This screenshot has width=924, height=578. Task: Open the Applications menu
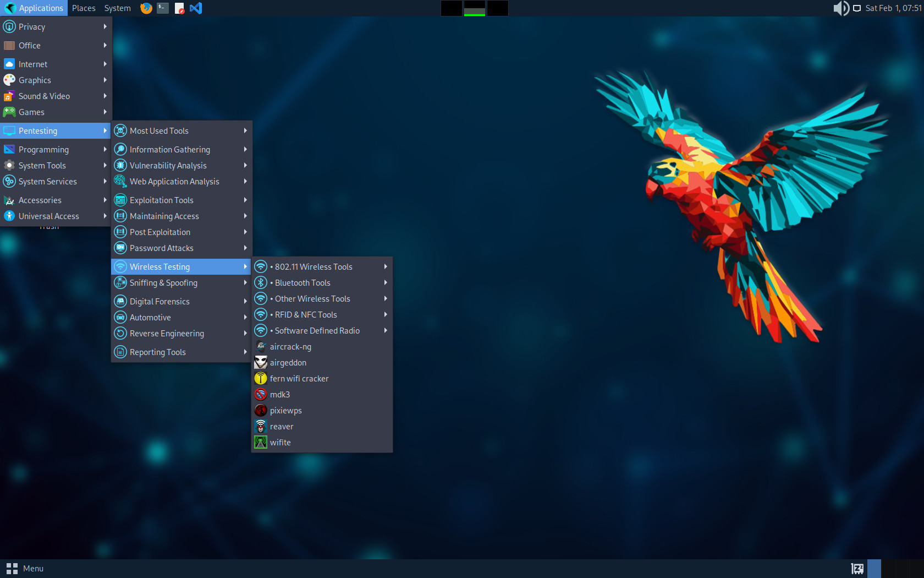click(34, 8)
